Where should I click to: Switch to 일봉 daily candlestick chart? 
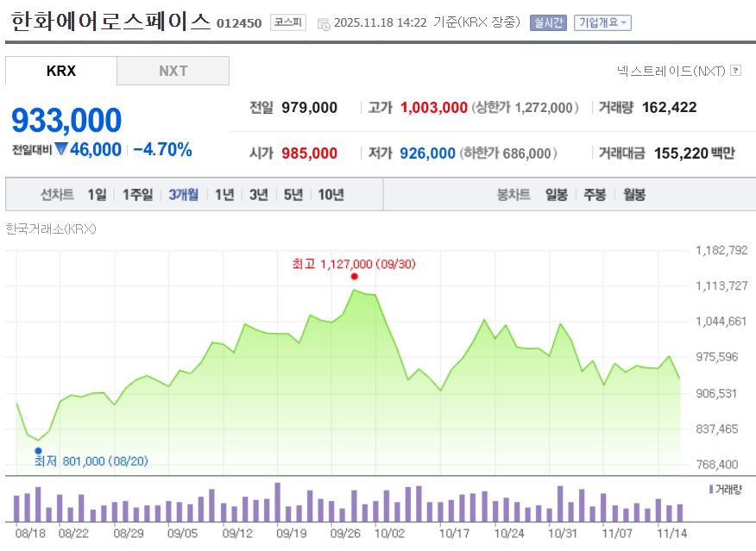coord(556,195)
